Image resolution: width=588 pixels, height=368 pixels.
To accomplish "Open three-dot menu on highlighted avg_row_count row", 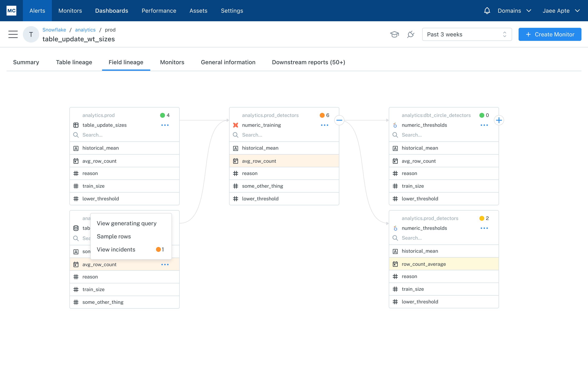I will (165, 265).
